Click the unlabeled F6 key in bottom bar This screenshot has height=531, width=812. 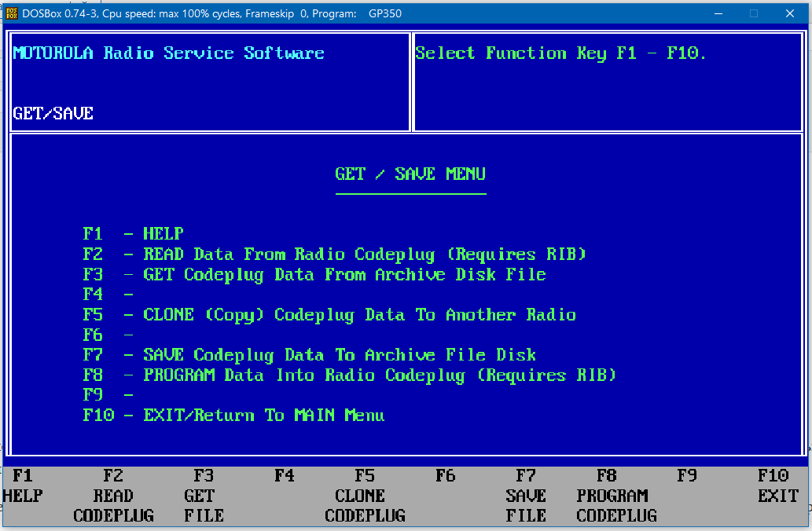(x=446, y=476)
